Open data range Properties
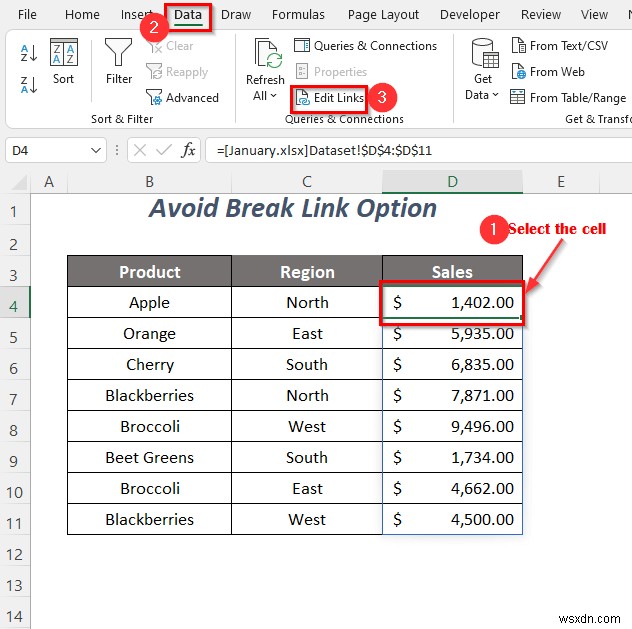This screenshot has width=632, height=629. pos(331,72)
